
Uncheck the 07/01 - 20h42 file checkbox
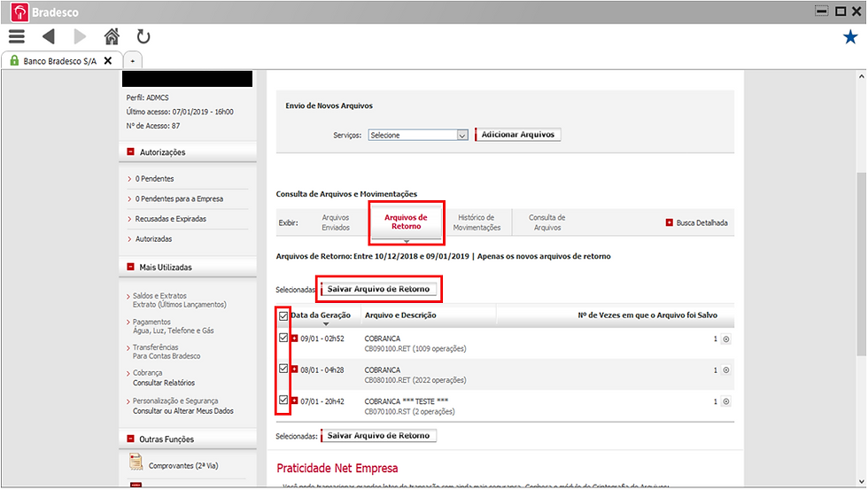tap(283, 400)
